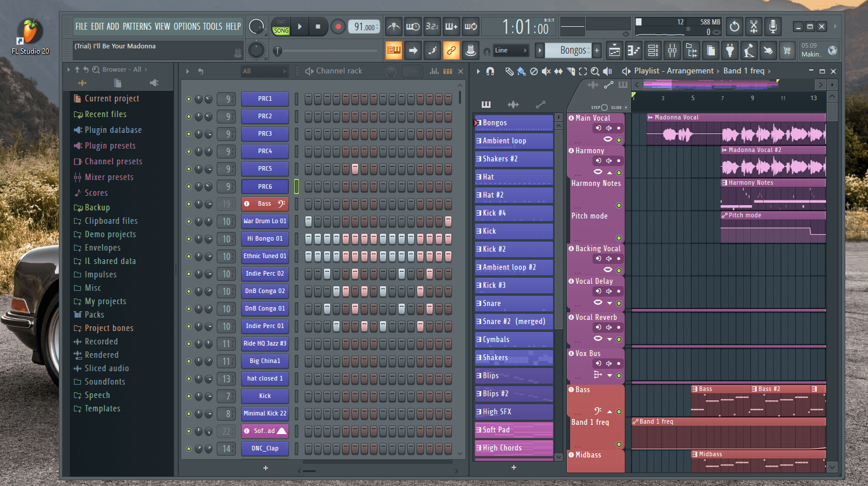
Task: Open the PATTERNS menu
Action: click(137, 27)
